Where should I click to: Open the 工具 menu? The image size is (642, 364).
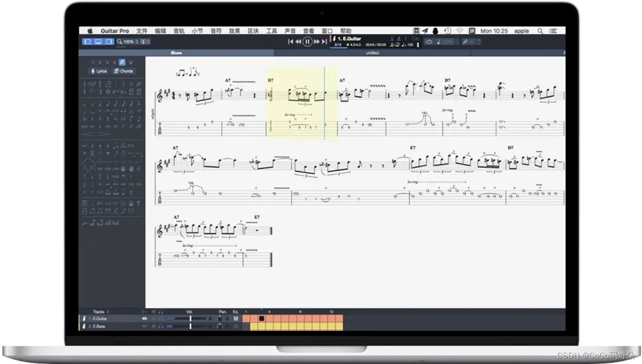(x=271, y=31)
